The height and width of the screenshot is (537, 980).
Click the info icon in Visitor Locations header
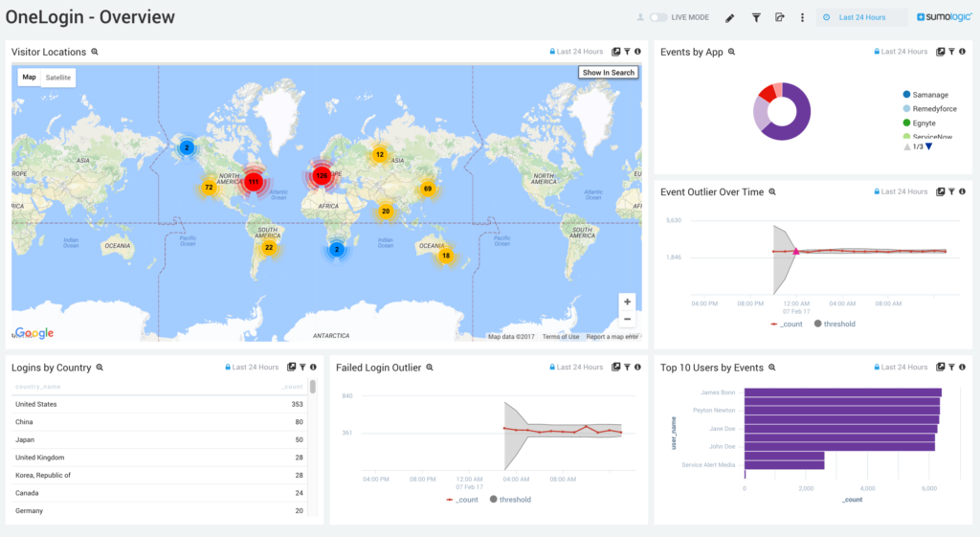click(x=637, y=52)
